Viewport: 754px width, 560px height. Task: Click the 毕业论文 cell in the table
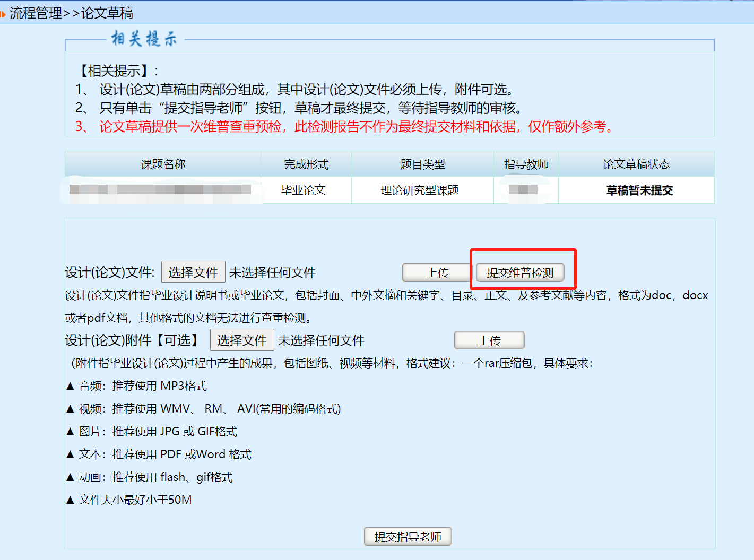(303, 190)
